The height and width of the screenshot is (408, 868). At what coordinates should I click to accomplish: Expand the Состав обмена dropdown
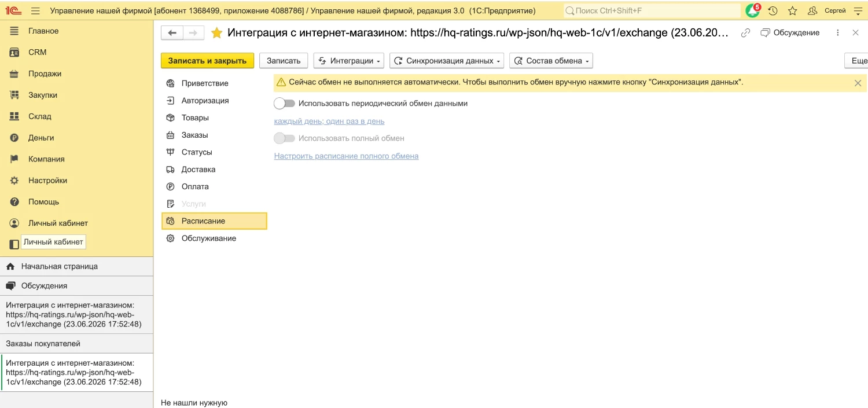tap(551, 61)
